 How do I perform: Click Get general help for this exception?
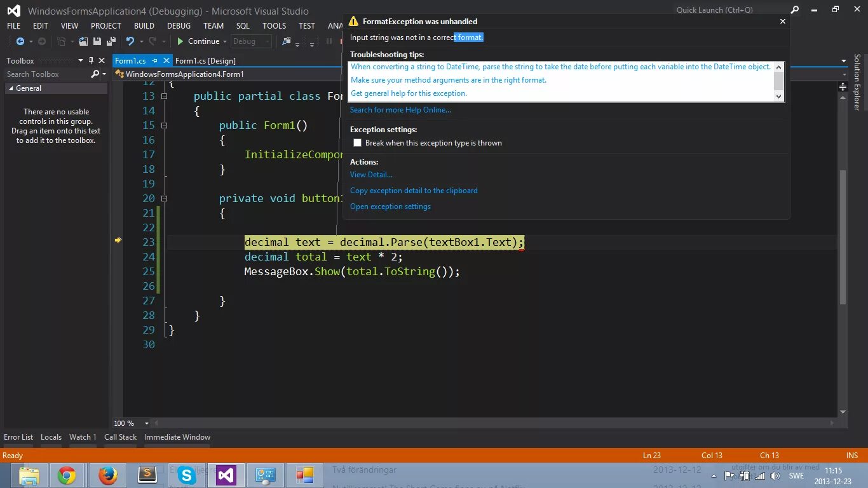pyautogui.click(x=409, y=93)
